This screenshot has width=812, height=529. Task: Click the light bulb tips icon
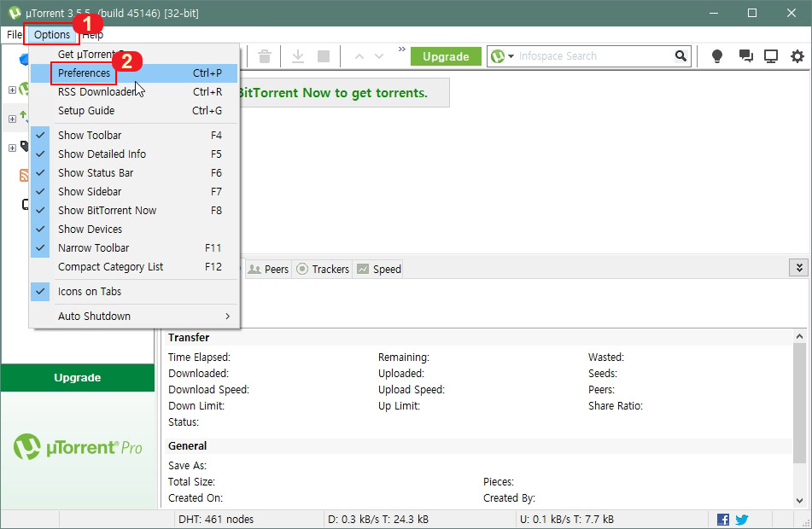pos(717,56)
